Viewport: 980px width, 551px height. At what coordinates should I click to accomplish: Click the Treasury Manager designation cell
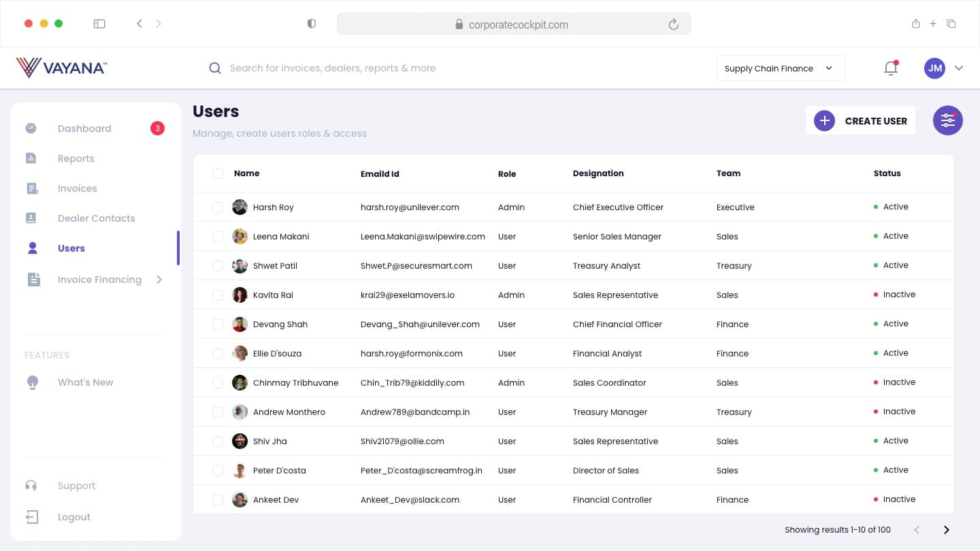(610, 412)
